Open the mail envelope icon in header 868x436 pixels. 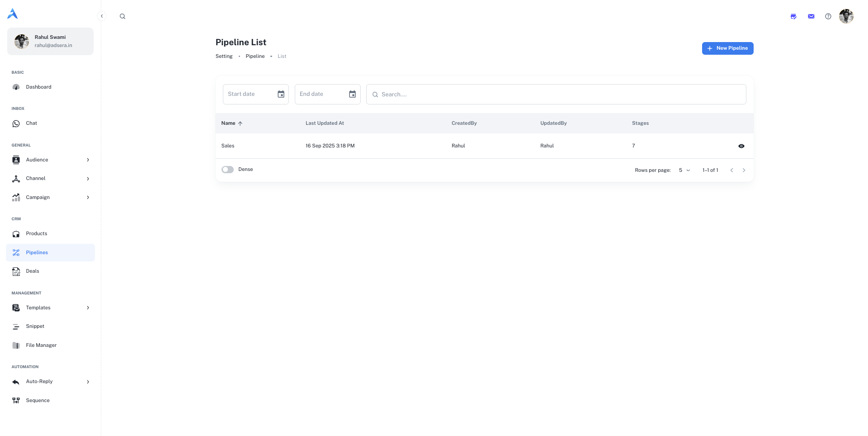coord(811,16)
